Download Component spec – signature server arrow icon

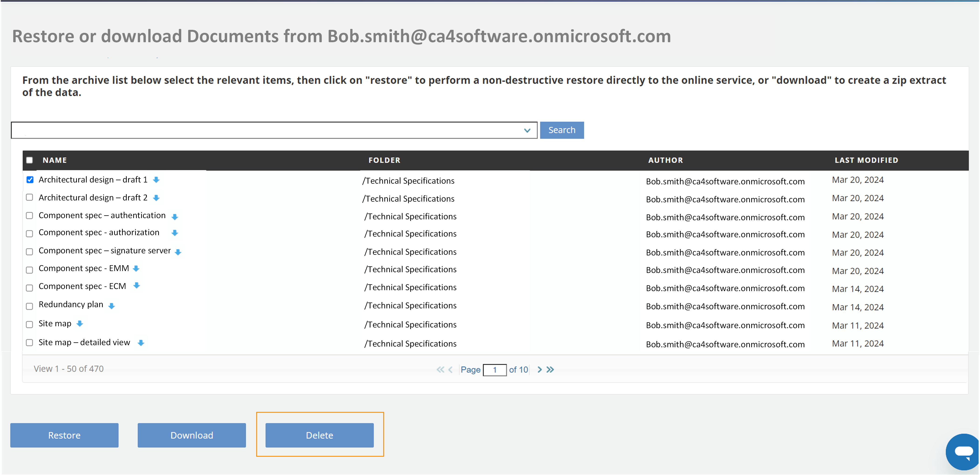tap(178, 252)
